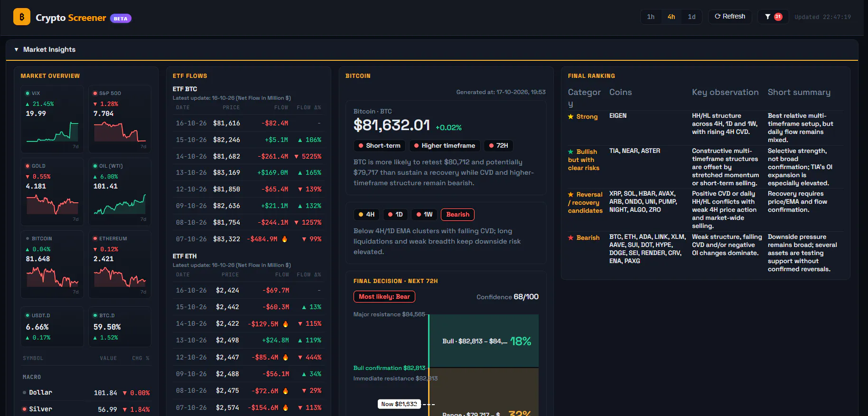The height and width of the screenshot is (416, 868).
Task: Click EIGEN in the Final Ranking table
Action: point(618,116)
